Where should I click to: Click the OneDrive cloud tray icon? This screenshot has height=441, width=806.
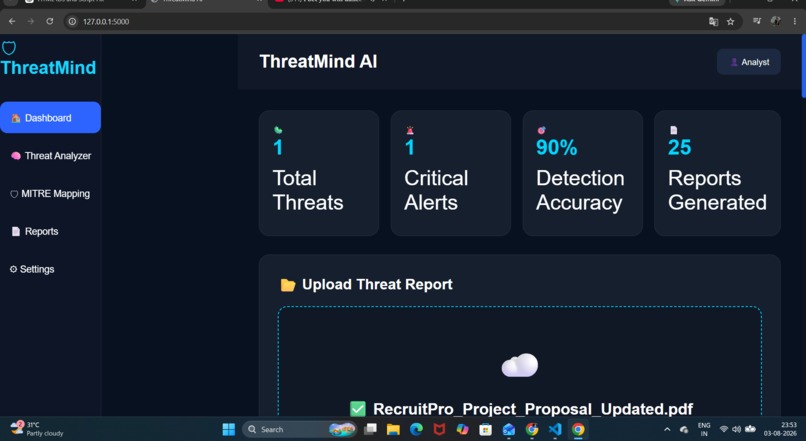684,429
